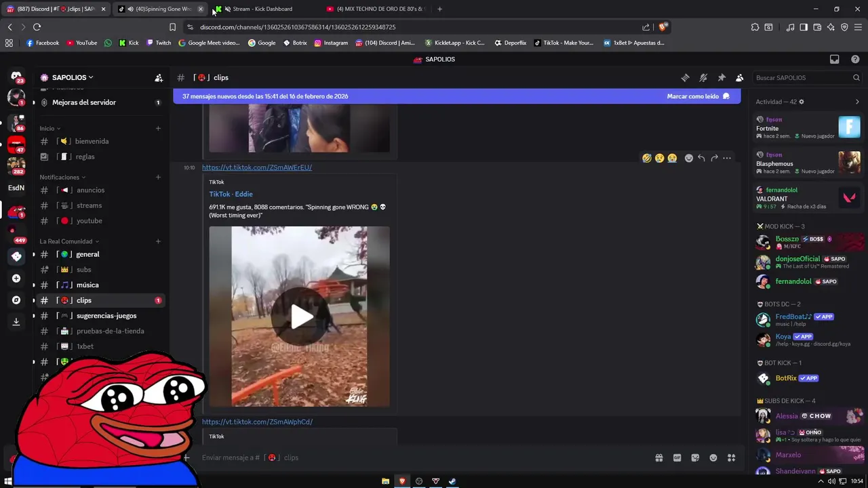Select the pruebas-de-la-tienda channel
This screenshot has height=488, width=868.
[100, 331]
